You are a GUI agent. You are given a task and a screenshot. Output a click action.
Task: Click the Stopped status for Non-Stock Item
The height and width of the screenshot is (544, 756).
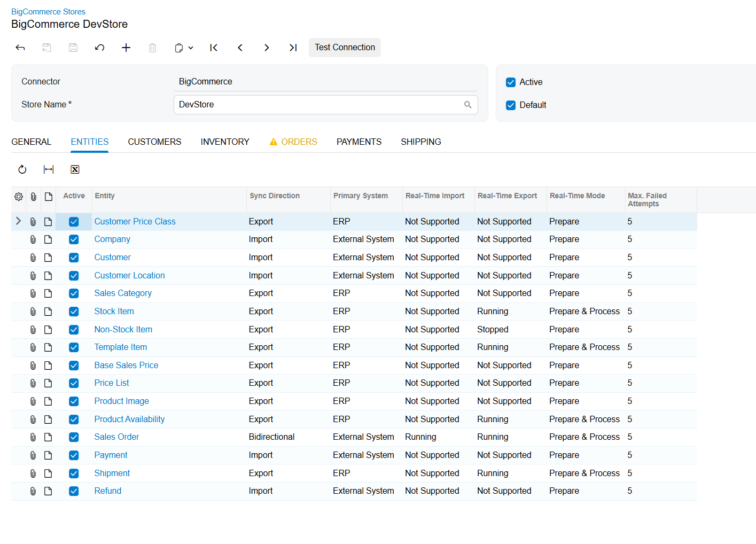[493, 329]
